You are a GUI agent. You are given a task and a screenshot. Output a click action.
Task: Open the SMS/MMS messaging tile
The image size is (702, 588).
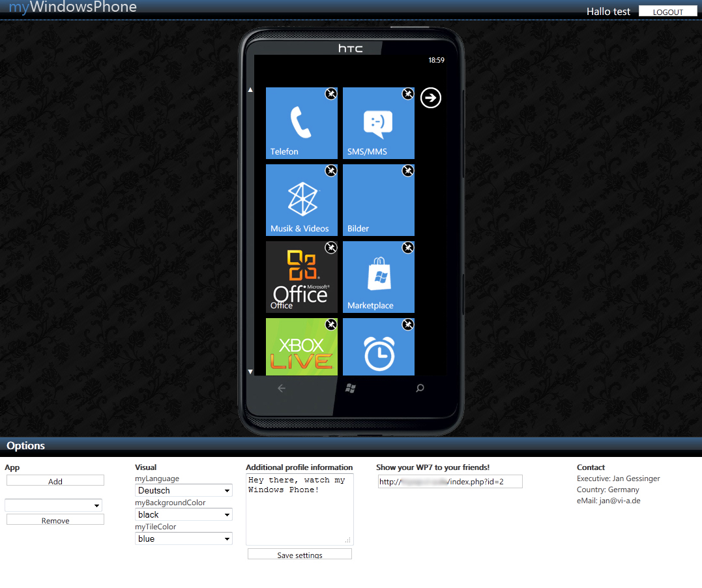(378, 123)
